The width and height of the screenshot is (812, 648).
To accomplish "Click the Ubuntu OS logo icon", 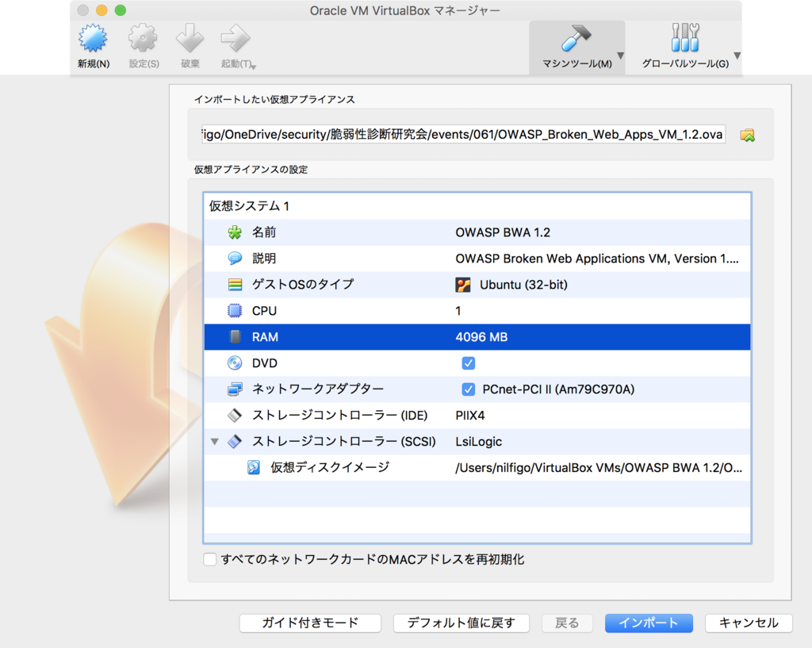I will coord(463,285).
